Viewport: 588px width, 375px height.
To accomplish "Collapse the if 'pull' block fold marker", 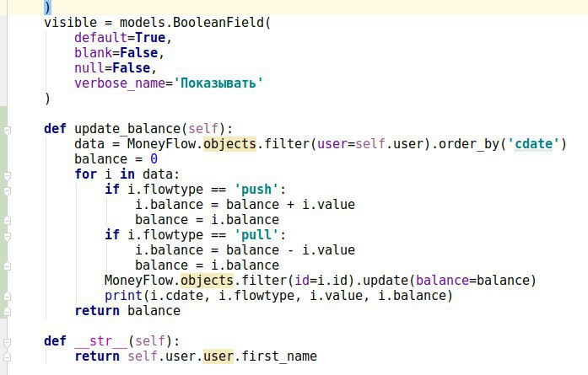I will tap(7, 237).
